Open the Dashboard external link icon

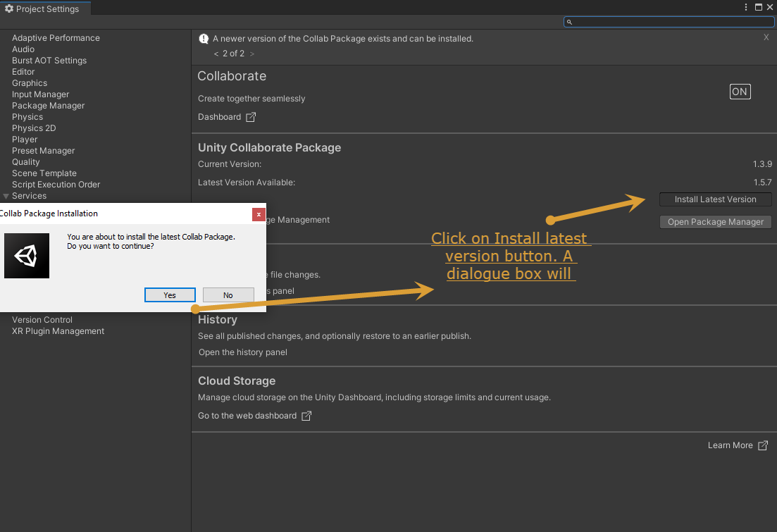(x=251, y=117)
